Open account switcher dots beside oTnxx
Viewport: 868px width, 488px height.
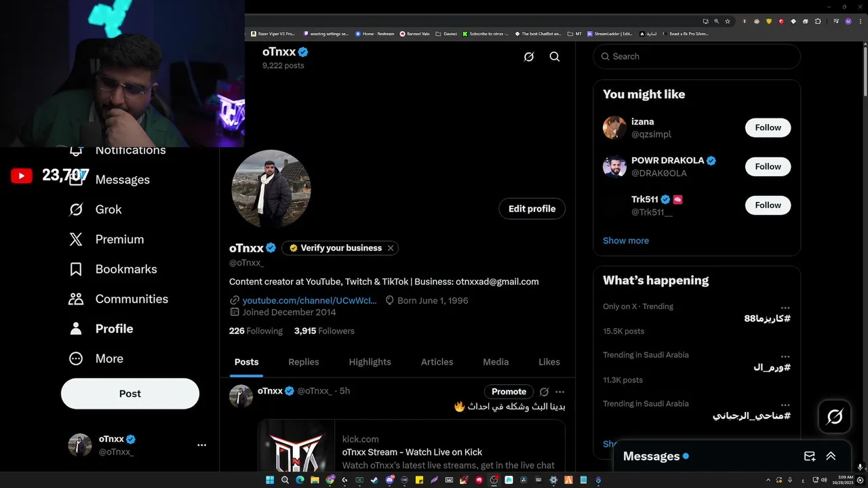201,445
